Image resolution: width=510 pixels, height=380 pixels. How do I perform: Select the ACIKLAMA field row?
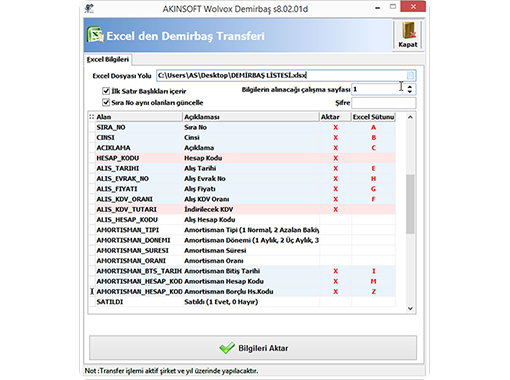tap(242, 148)
